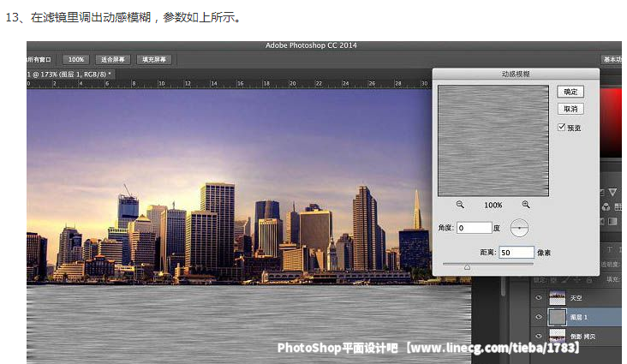Zoom in the Motion Blur preview
The height and width of the screenshot is (364, 627).
coord(526,205)
